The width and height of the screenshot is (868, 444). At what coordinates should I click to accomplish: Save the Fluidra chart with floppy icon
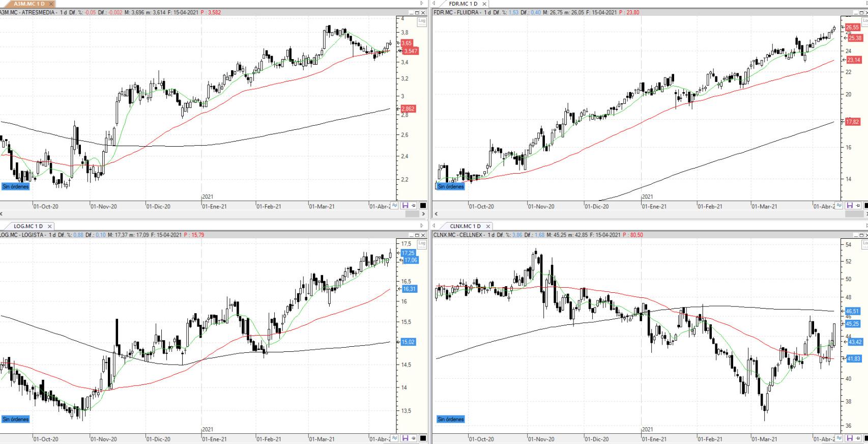[850, 206]
